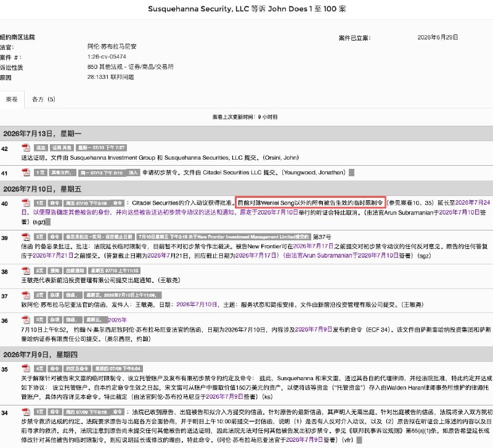Click the timestamp tag 星期五 07/10 上午11:13

(115, 271)
